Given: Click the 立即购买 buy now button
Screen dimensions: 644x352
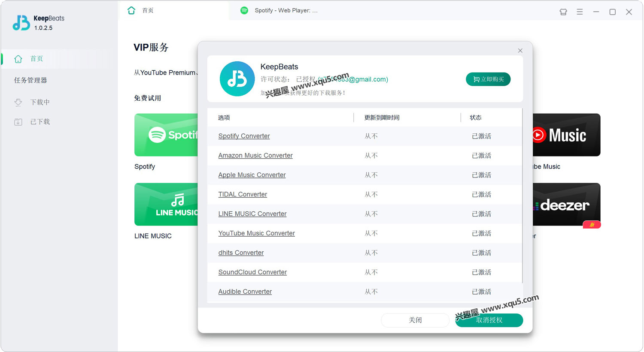Looking at the screenshot, I should [488, 79].
